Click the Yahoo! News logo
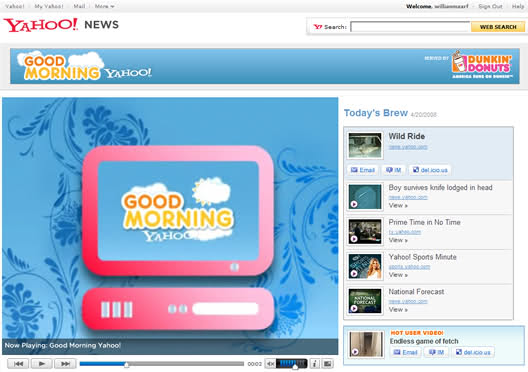This screenshot has width=528, height=372. click(x=61, y=25)
